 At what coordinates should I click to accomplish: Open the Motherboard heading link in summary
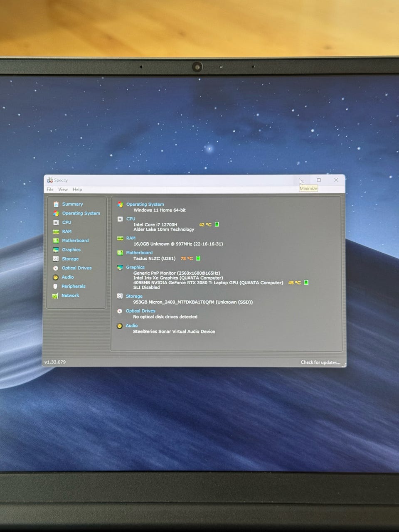(139, 253)
